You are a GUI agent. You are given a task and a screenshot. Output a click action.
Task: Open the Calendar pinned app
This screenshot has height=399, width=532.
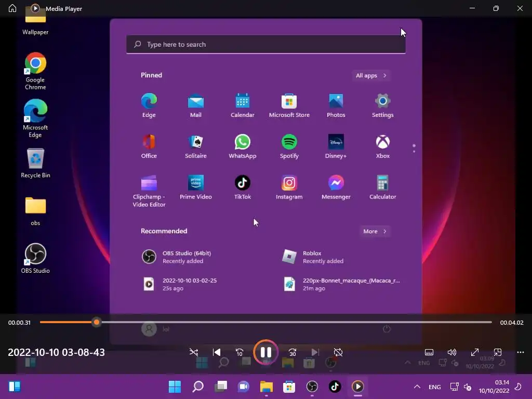pyautogui.click(x=243, y=105)
